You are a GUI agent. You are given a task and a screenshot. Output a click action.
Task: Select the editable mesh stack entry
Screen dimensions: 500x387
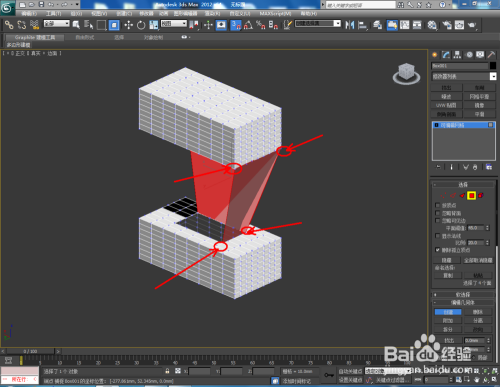click(x=464, y=125)
